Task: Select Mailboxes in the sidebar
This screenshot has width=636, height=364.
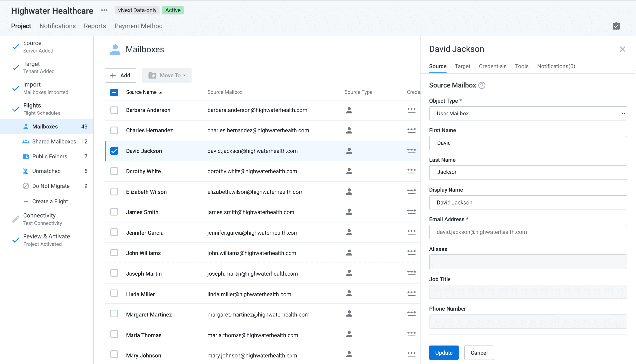Action: point(47,127)
